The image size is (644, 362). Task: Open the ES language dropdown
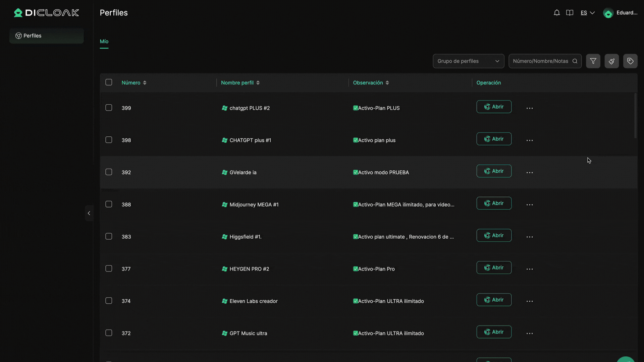[x=587, y=13]
